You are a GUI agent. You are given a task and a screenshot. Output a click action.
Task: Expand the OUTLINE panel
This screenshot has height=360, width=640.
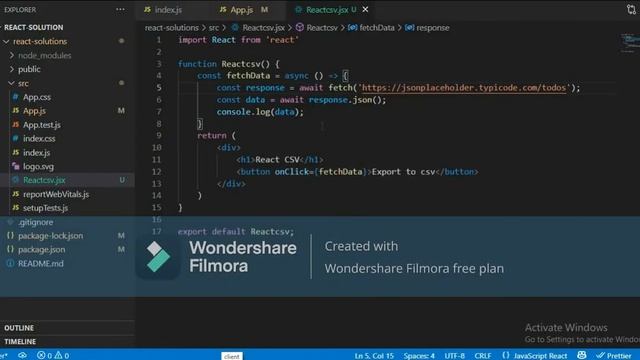19,328
